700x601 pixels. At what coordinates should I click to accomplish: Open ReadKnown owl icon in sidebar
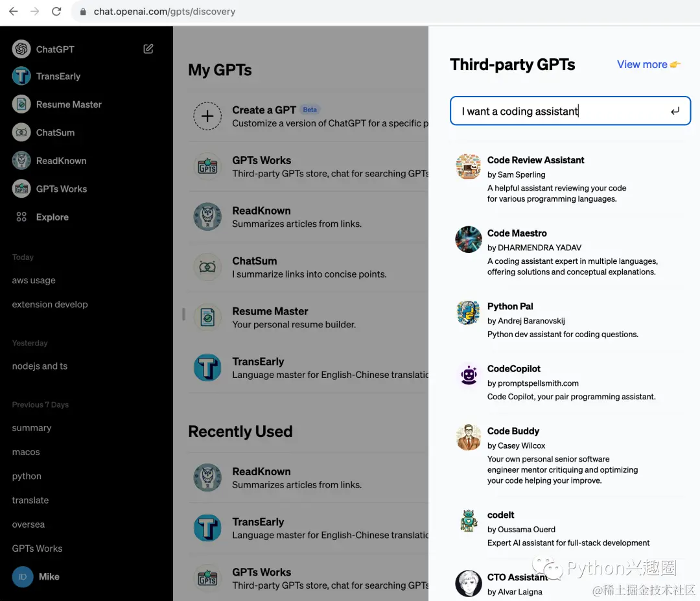click(x=21, y=161)
